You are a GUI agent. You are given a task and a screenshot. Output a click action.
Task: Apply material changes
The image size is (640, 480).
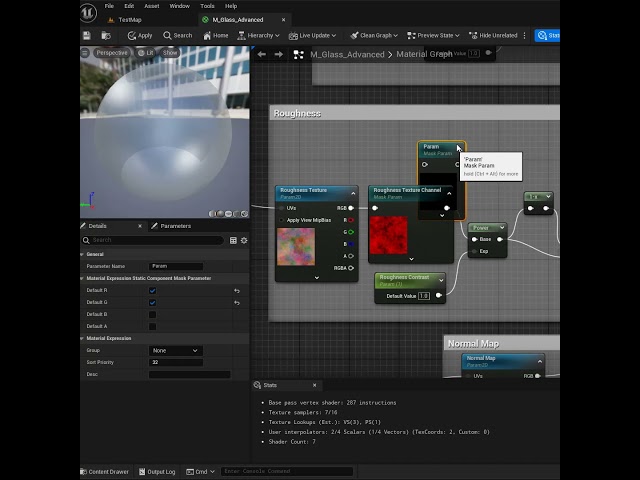point(140,36)
